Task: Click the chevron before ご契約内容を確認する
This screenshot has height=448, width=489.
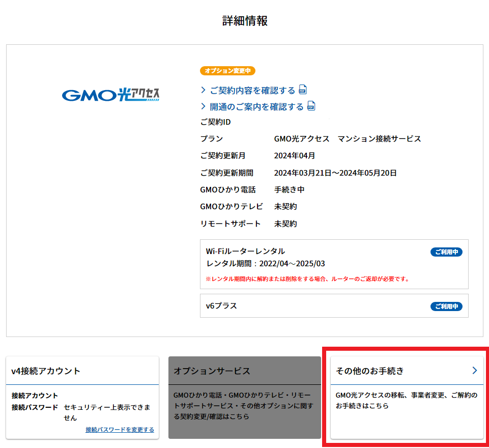Action: point(204,91)
